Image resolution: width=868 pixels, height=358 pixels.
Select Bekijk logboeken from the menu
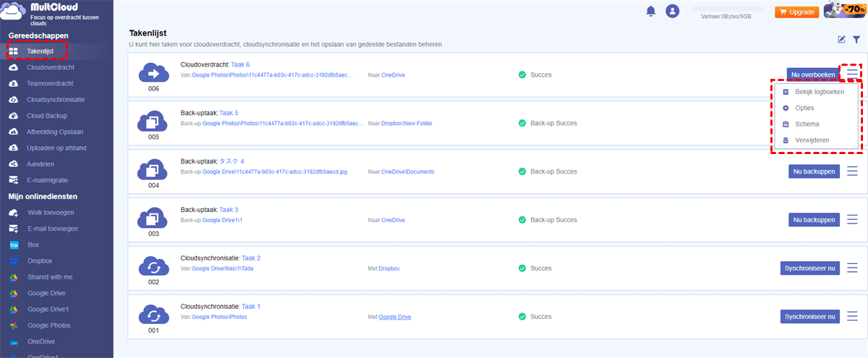pyautogui.click(x=819, y=92)
